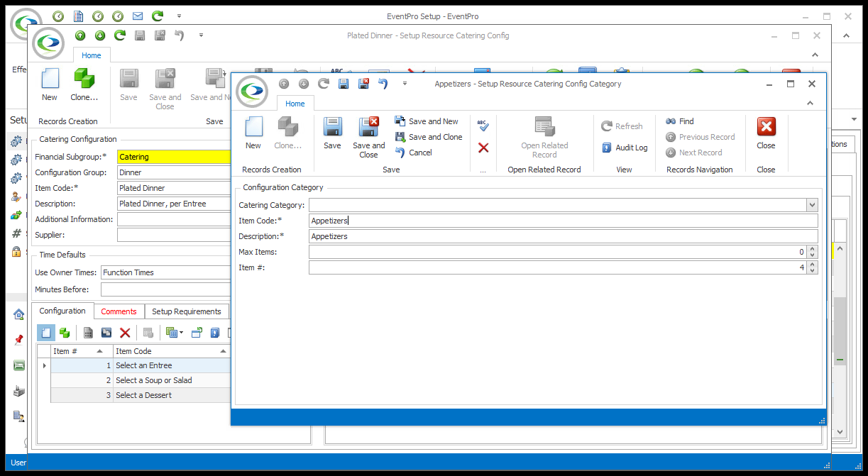868x476 pixels.
Task: Collapse the ribbon in the Plated Dinner window
Action: pyautogui.click(x=815, y=55)
